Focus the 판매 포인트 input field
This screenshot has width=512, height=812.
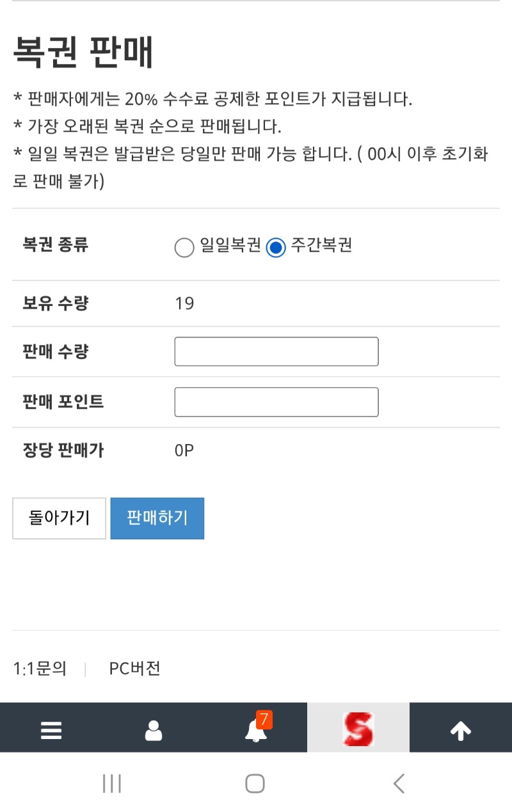coord(276,402)
